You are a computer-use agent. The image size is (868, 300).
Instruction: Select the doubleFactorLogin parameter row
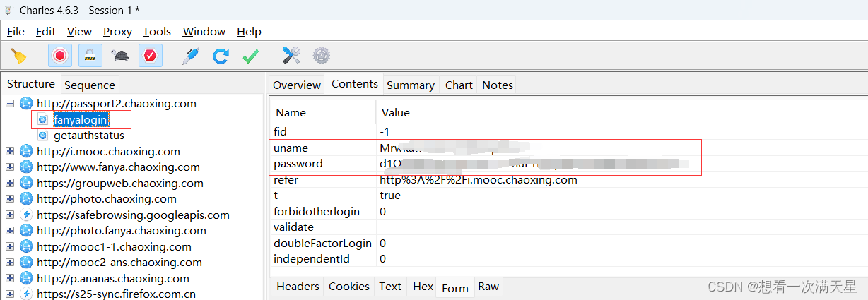(x=568, y=243)
